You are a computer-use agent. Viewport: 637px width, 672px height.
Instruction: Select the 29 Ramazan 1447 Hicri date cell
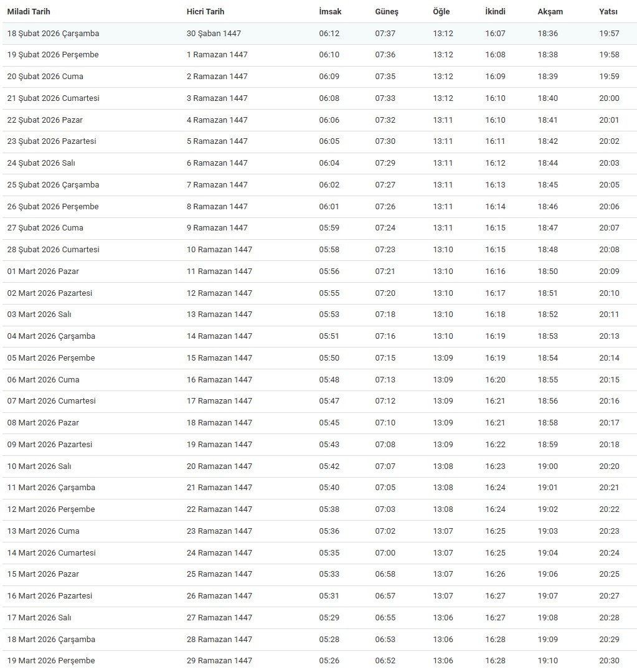coord(219,661)
